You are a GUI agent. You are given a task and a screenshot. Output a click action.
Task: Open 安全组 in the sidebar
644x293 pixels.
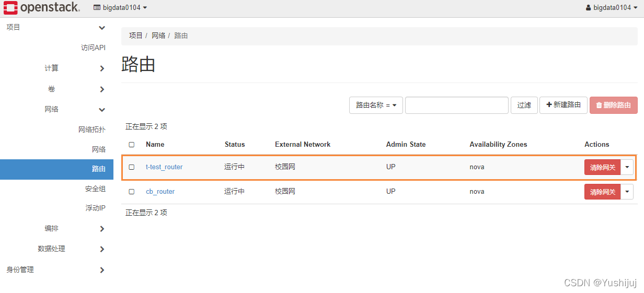95,189
